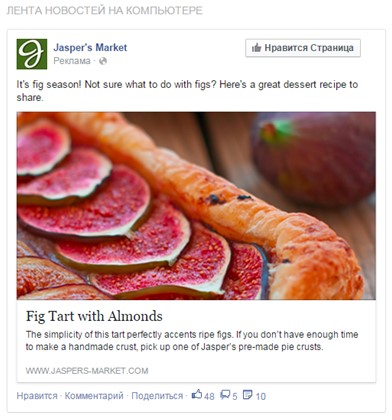Click the globe audience icon beside Реклама

(103, 61)
